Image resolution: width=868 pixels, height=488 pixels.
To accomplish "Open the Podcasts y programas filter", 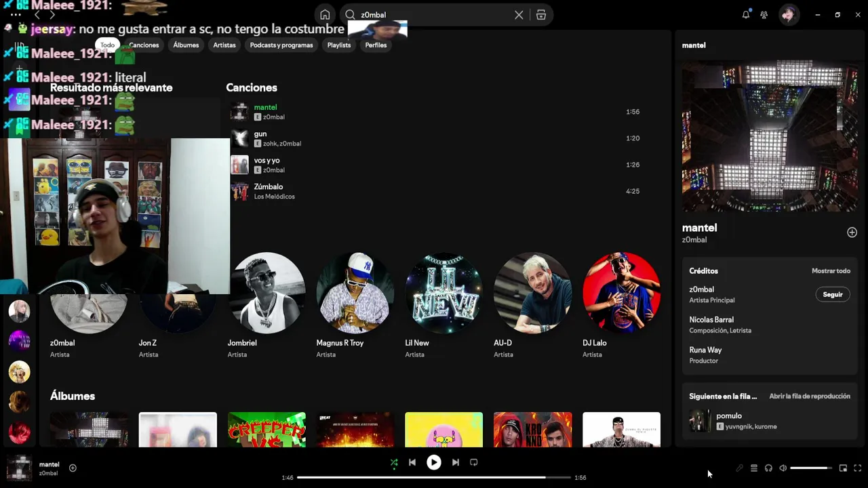I will pos(281,45).
